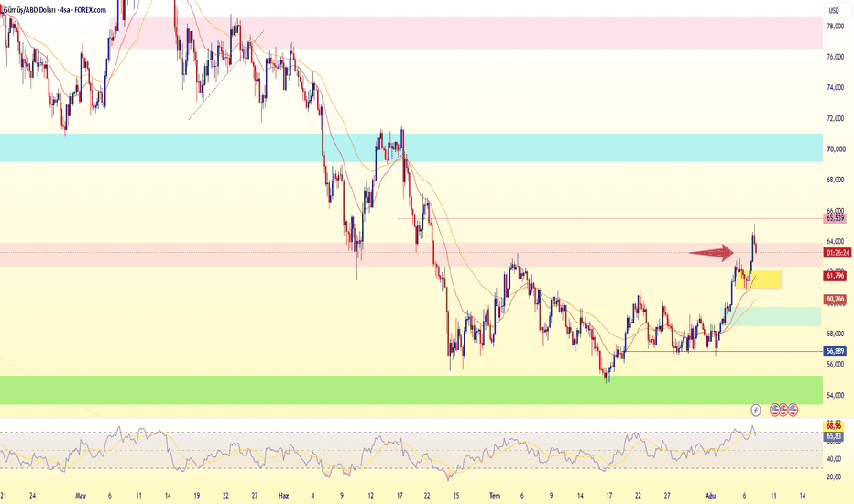Viewport: 854px width, 504px height.
Task: Click 70,000 on the price axis
Action: (836, 148)
